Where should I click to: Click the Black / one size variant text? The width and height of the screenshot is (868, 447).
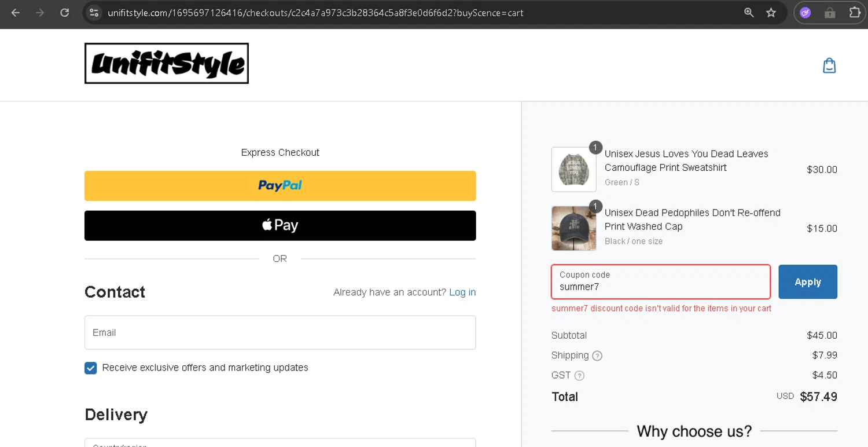pos(634,241)
